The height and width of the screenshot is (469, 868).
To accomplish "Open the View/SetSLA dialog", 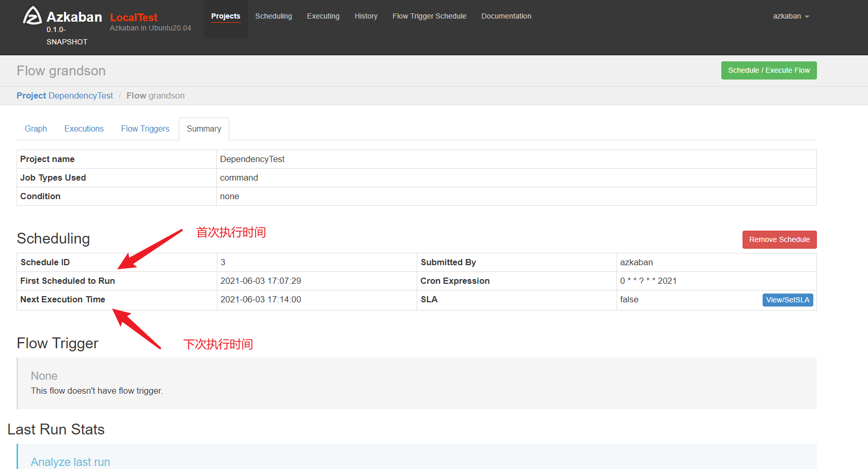I will click(x=787, y=300).
